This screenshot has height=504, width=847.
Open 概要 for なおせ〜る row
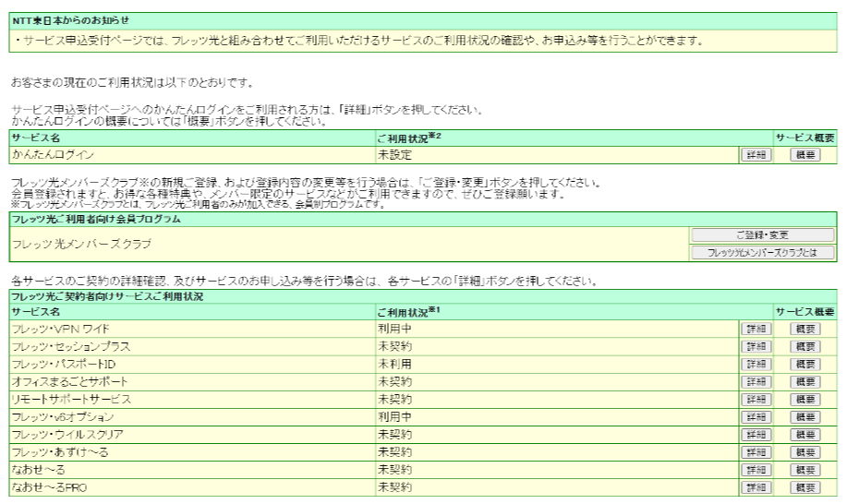point(805,470)
